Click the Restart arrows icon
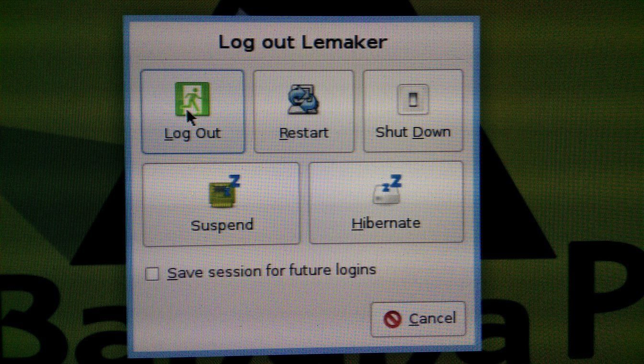The height and width of the screenshot is (364, 644). [303, 100]
